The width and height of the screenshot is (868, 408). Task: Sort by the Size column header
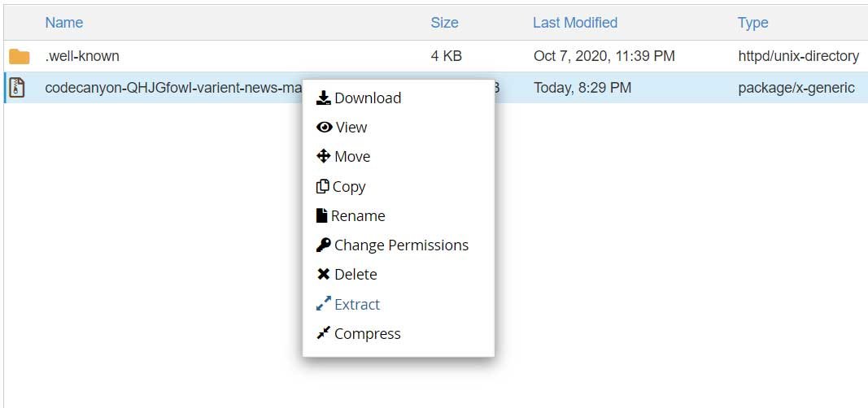444,23
